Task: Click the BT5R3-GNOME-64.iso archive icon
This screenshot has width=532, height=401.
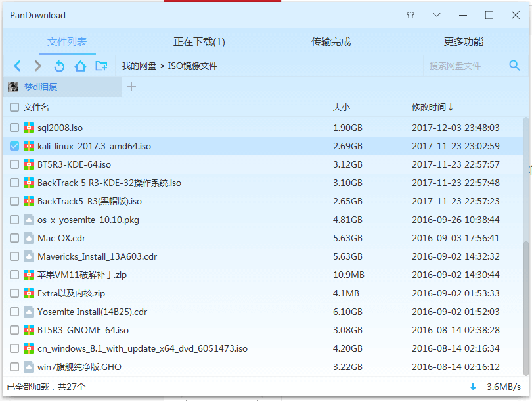Action: pyautogui.click(x=29, y=330)
